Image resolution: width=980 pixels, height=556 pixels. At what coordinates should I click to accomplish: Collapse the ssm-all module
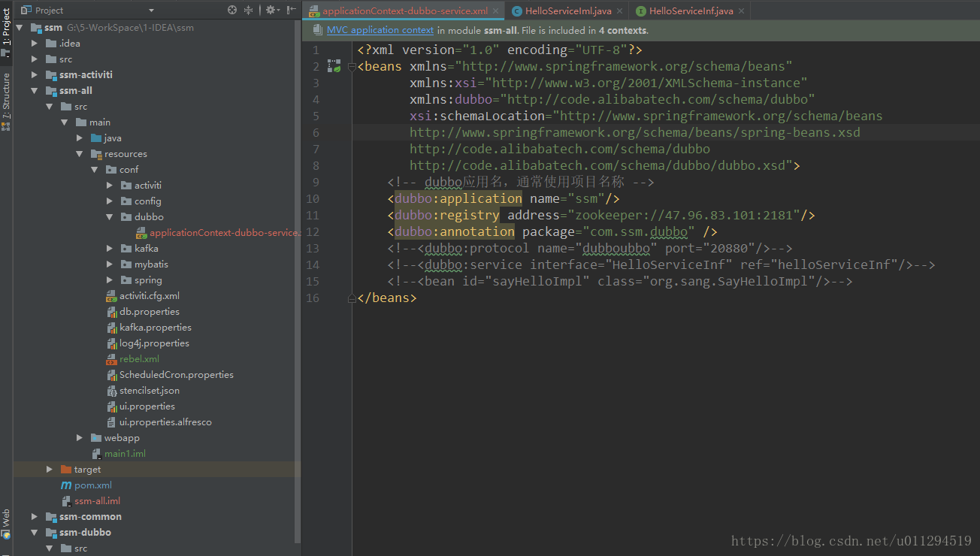[35, 91]
